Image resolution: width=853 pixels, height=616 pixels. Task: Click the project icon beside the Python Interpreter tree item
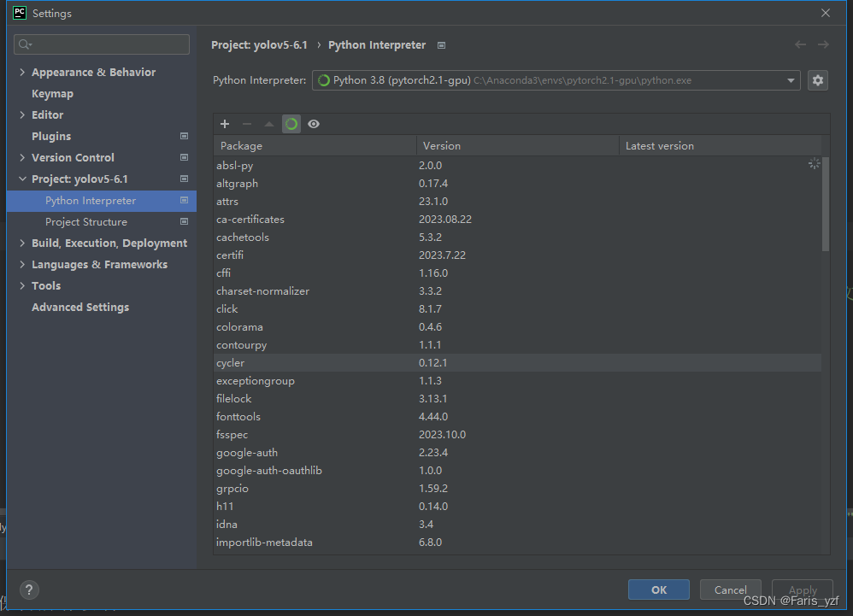(184, 200)
